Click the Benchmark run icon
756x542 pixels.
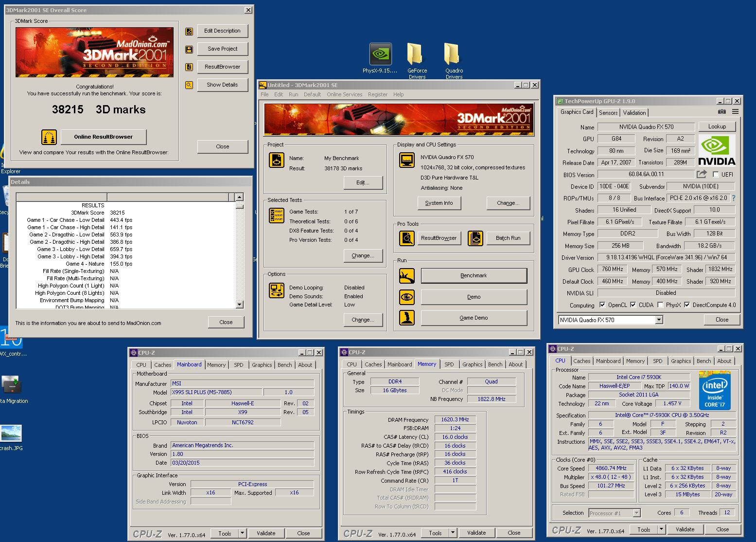pyautogui.click(x=406, y=276)
